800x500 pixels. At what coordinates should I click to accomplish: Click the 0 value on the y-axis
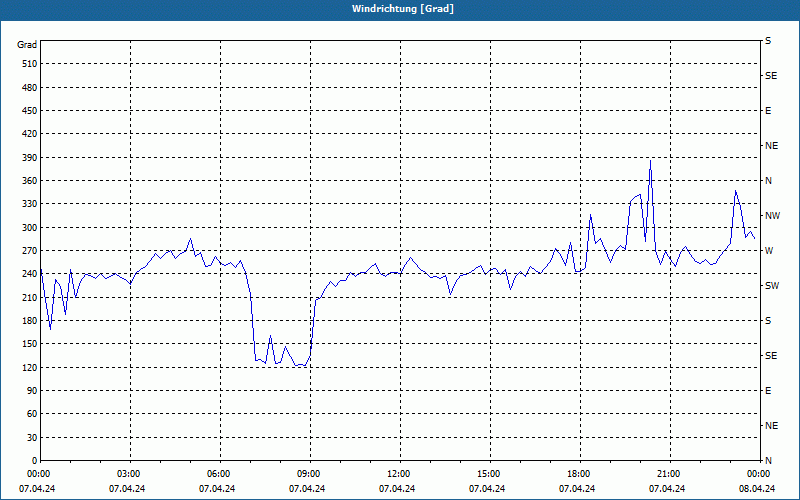pos(33,460)
